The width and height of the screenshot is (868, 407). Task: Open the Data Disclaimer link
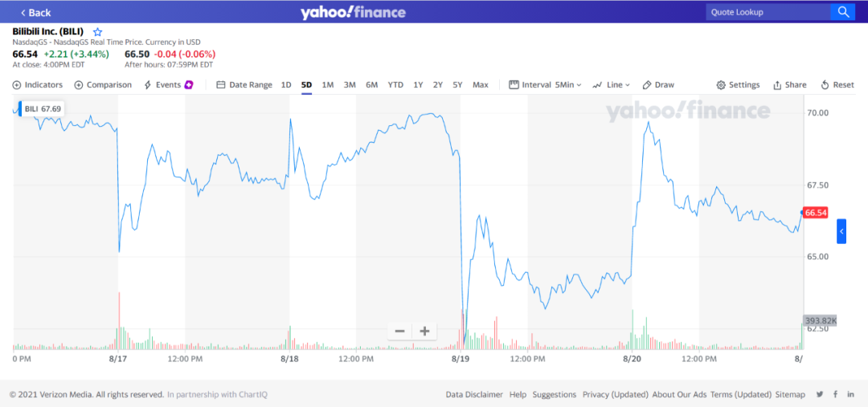(474, 394)
